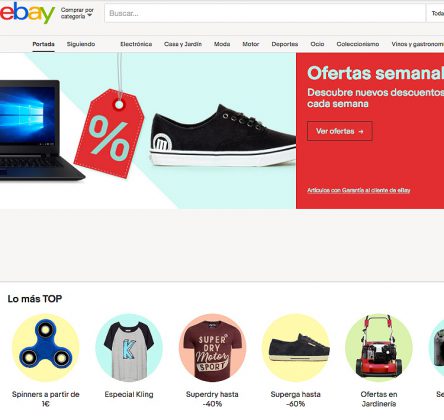Click the black sneaker banner image
This screenshot has height=420, width=444.
tap(223, 135)
